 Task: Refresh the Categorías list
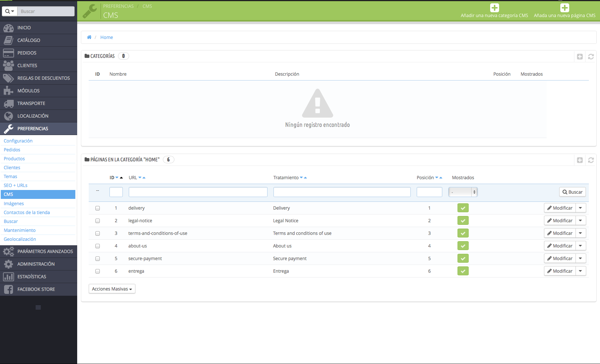(x=591, y=57)
